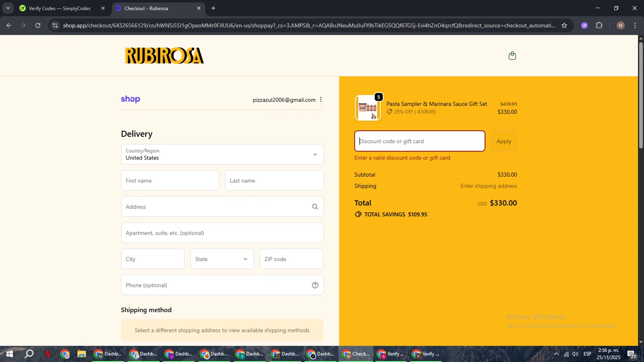Open volume control in system tray
Viewport: 644px width, 362px height.
575,354
